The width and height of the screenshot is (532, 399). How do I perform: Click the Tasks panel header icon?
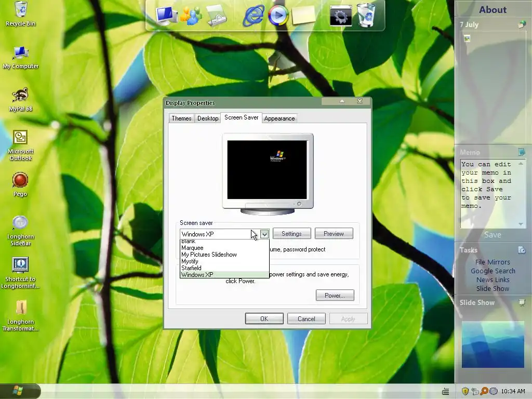click(522, 250)
